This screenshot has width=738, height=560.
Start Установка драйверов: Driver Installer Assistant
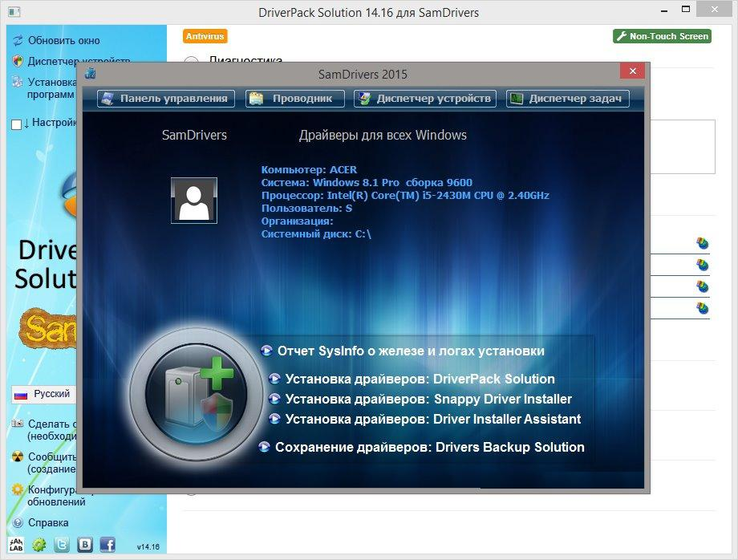[x=424, y=419]
